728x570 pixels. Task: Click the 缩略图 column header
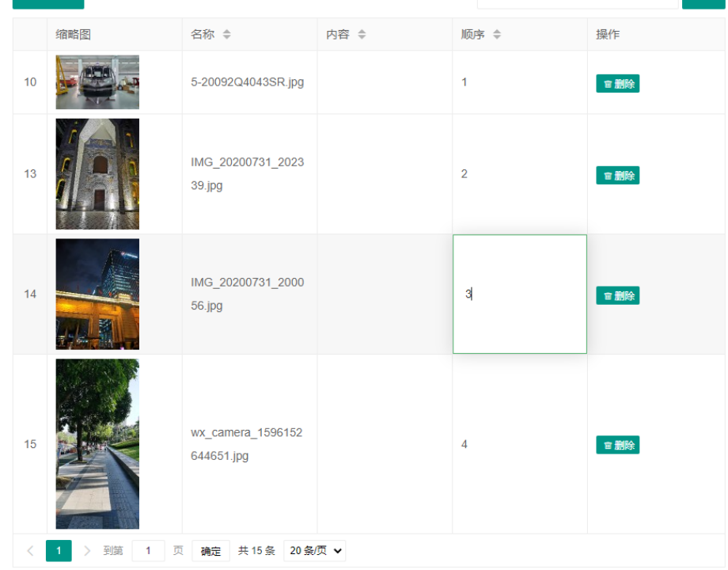74,35
